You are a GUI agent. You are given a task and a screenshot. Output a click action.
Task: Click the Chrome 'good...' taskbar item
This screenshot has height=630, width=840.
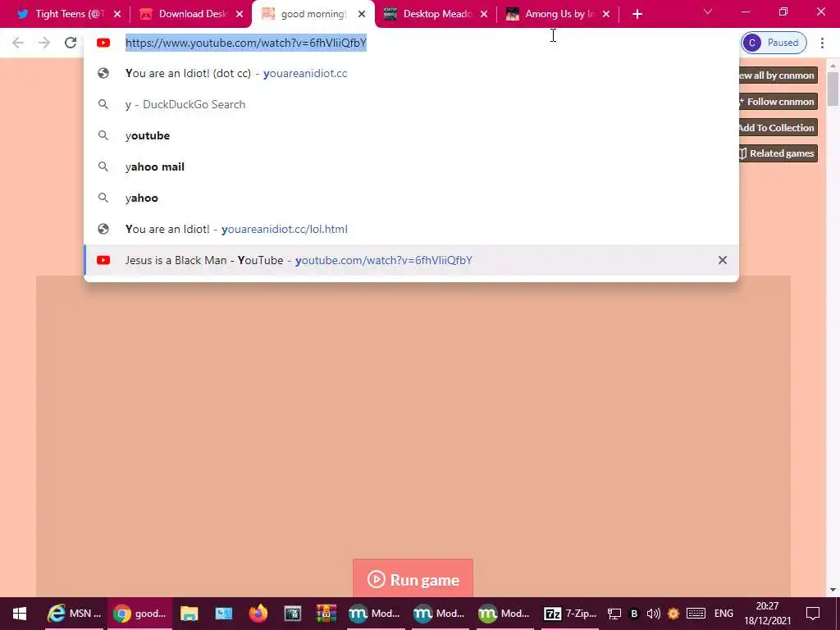[x=139, y=614]
